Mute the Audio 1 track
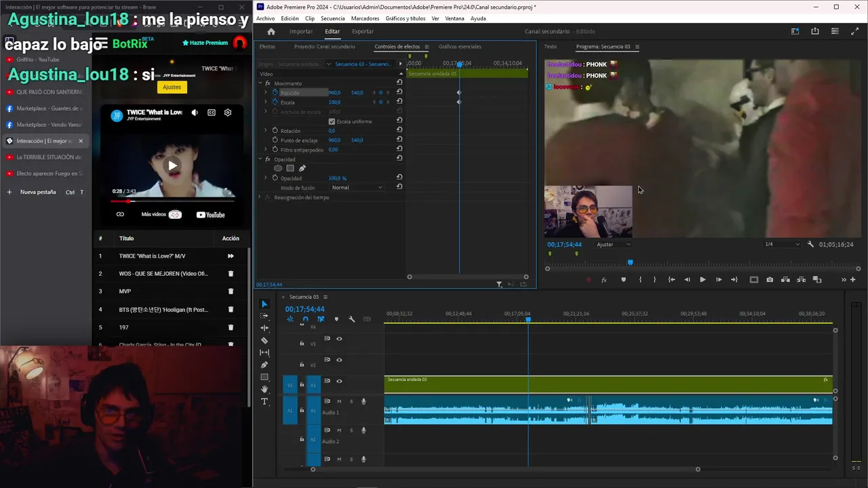 [339, 401]
